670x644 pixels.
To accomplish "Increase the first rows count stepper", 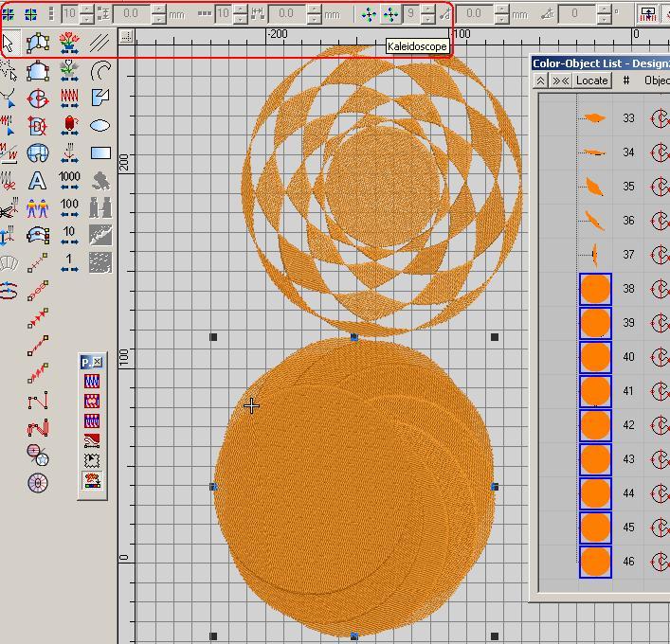I will pyautogui.click(x=87, y=9).
